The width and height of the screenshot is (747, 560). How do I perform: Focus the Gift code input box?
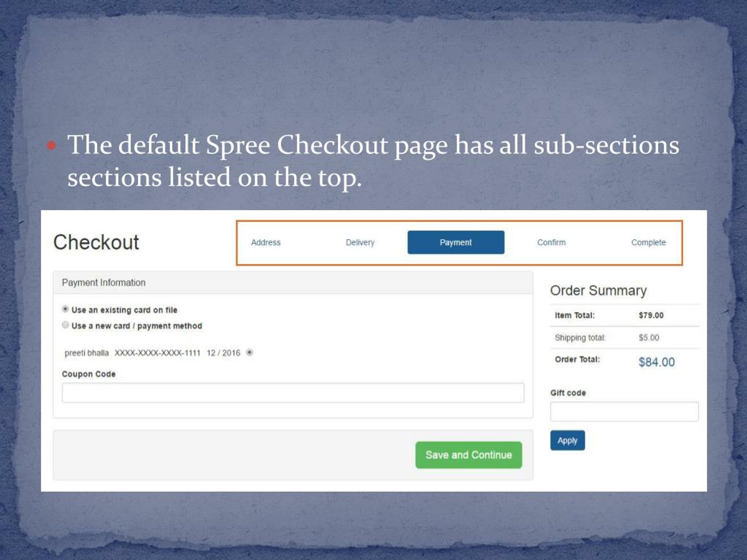(624, 412)
